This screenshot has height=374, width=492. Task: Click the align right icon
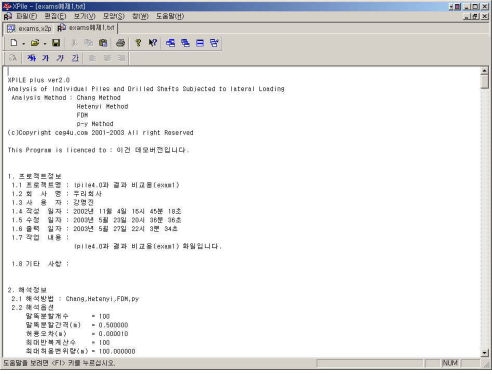click(x=121, y=58)
